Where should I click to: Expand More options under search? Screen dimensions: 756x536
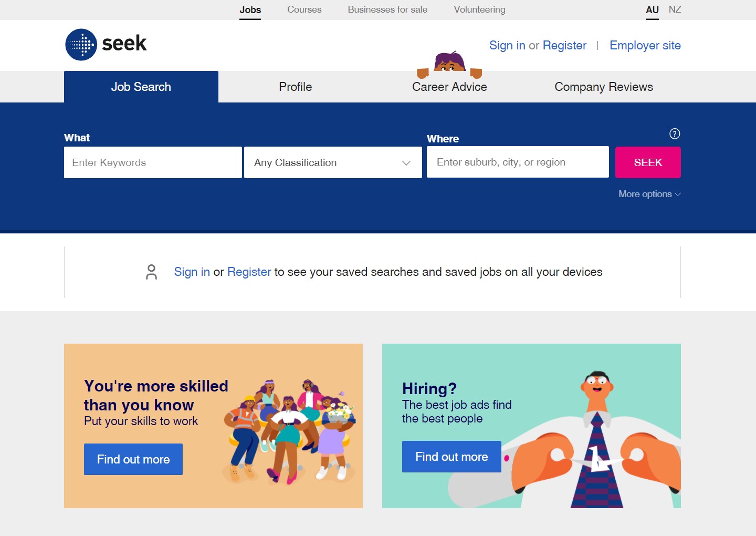click(649, 194)
